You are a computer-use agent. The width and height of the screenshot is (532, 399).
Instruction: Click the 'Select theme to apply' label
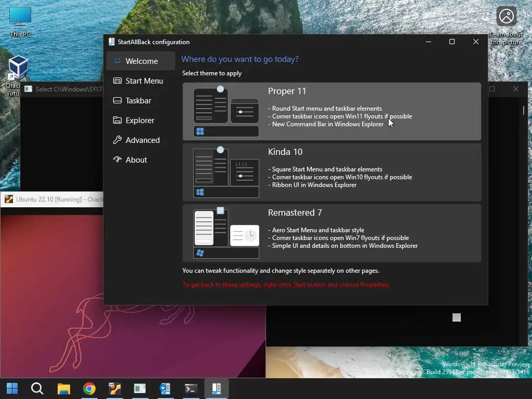tap(212, 73)
